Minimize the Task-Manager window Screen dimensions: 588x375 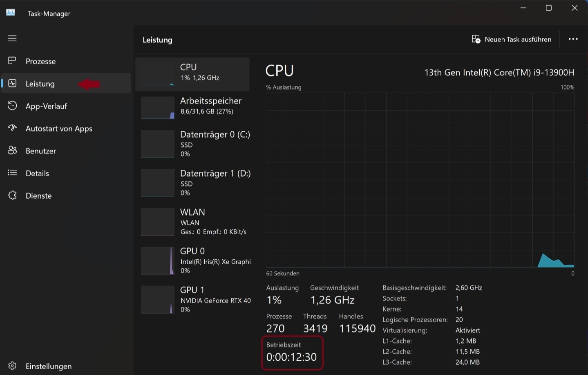click(x=523, y=8)
